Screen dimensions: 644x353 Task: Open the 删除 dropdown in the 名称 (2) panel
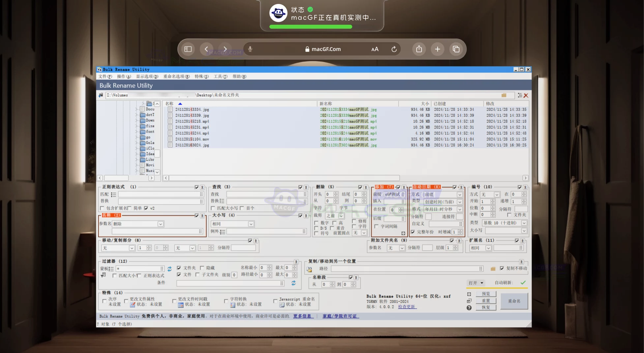click(x=161, y=224)
